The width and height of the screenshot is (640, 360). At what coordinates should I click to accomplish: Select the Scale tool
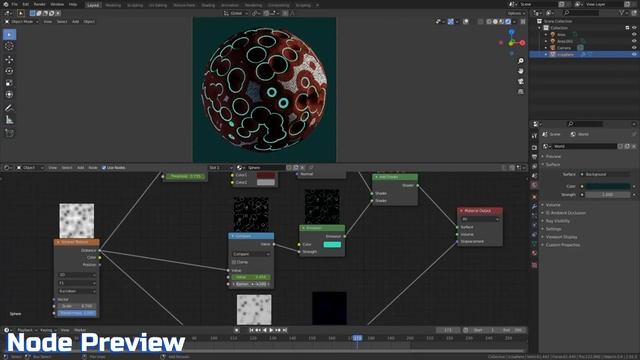click(9, 83)
